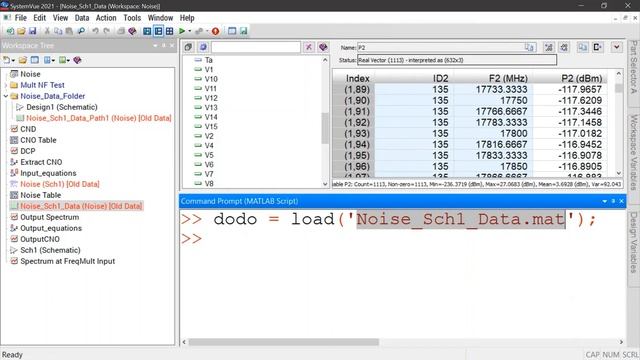
Task: Click the copy toolbar icon
Action: click(58, 31)
